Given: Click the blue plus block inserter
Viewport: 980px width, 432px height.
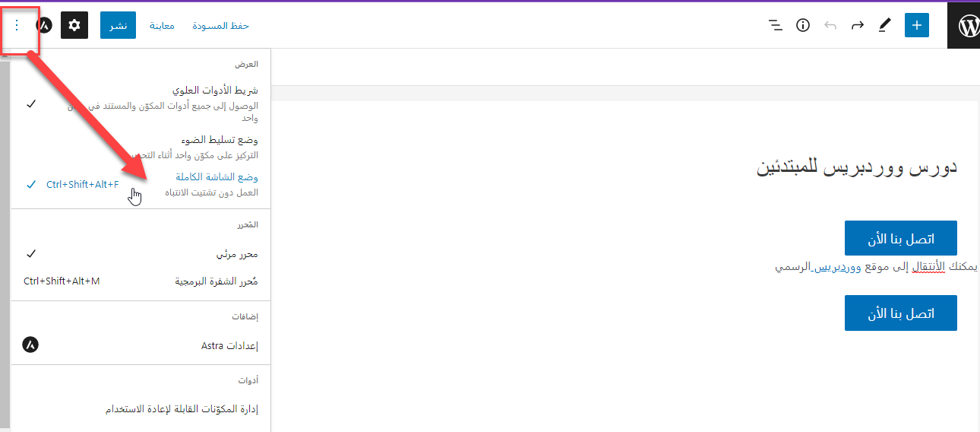Looking at the screenshot, I should [x=917, y=25].
